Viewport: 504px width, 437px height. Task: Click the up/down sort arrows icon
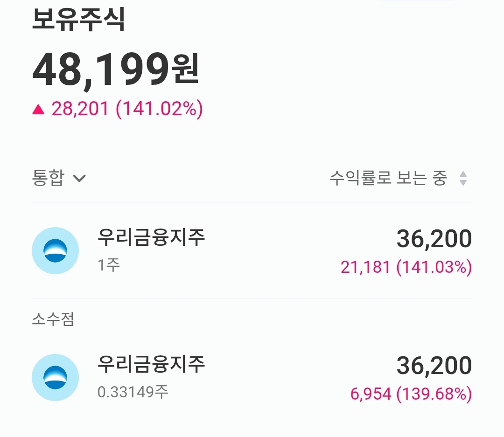(463, 178)
